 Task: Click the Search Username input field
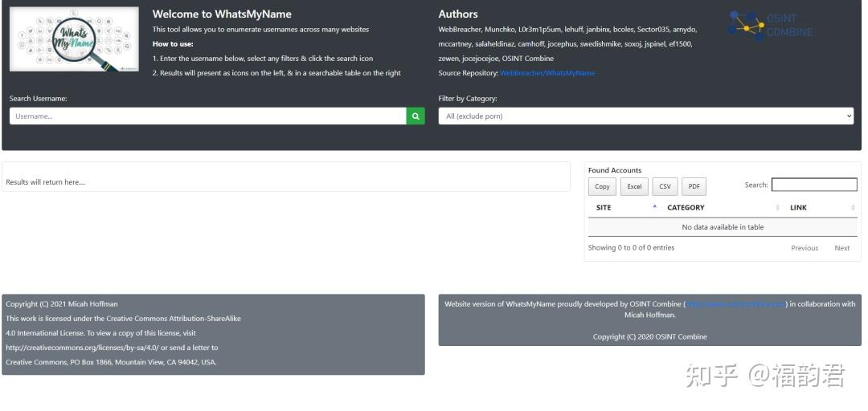(207, 116)
